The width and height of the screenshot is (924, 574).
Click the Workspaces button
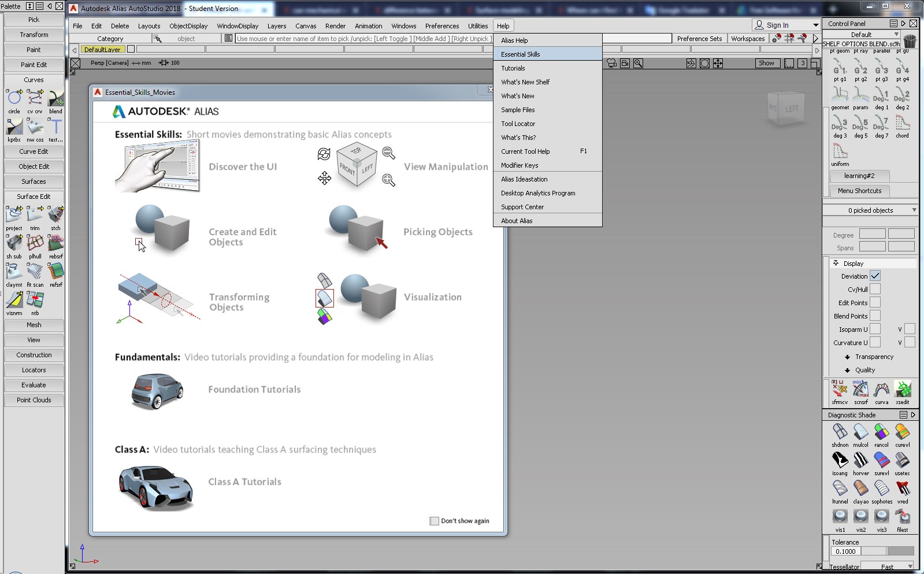[748, 39]
